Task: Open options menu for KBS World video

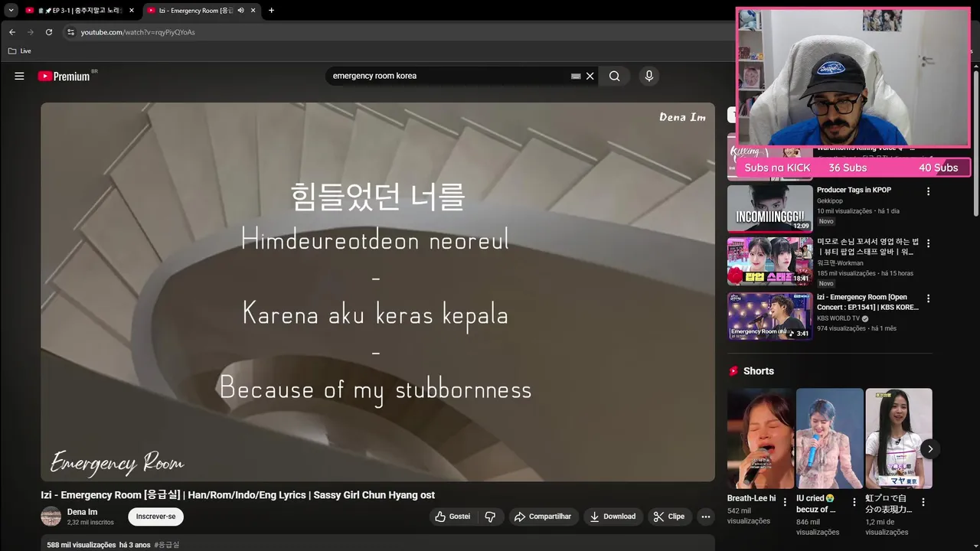Action: coord(929,298)
